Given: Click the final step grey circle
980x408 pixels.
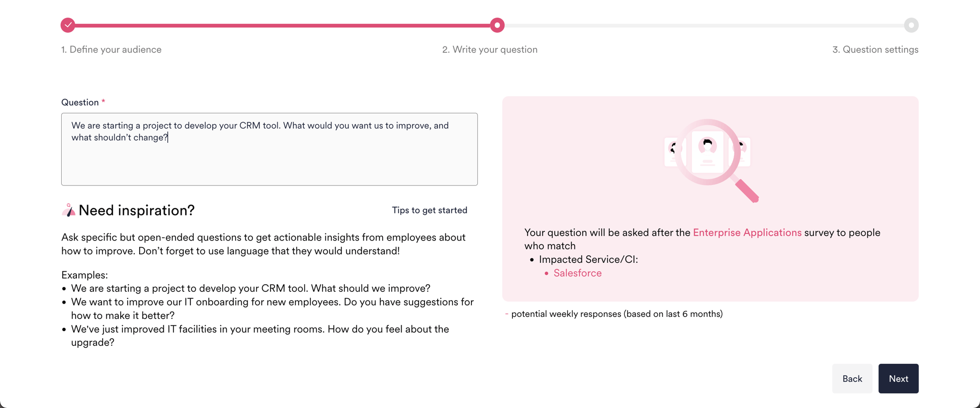Looking at the screenshot, I should [x=911, y=25].
